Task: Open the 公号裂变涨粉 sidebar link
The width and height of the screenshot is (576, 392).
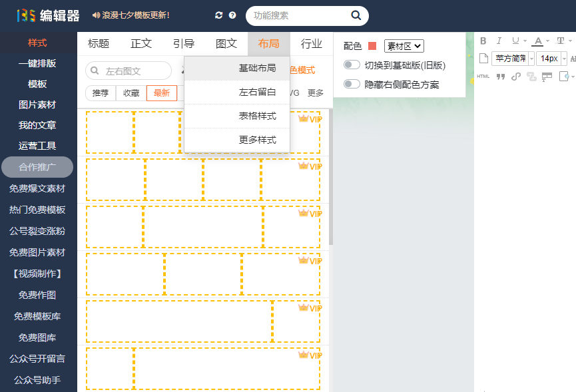Action: coord(37,231)
